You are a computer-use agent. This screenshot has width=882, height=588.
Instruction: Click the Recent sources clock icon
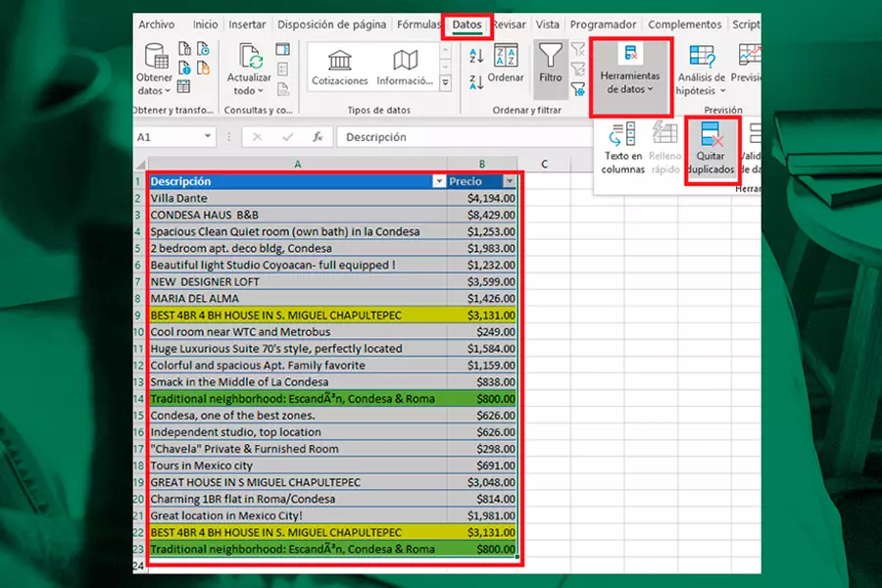203,49
